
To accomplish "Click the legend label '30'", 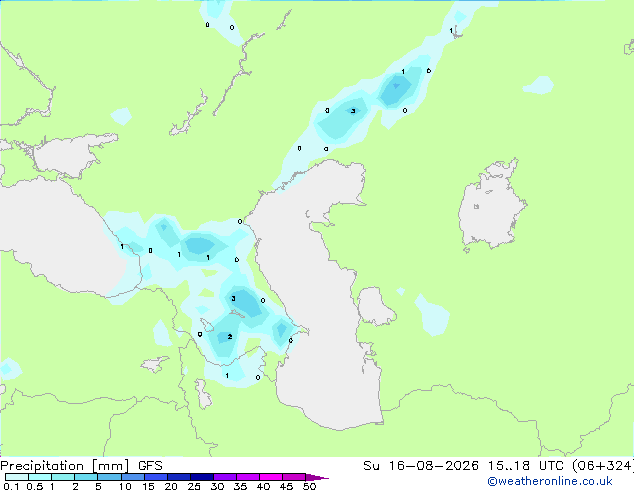I will point(217,486).
